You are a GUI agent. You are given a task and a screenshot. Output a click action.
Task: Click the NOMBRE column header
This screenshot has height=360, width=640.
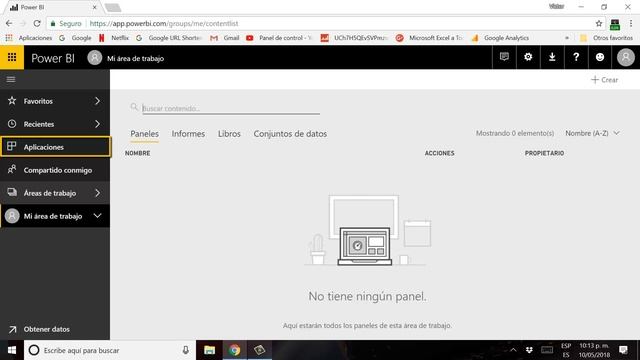tap(138, 153)
